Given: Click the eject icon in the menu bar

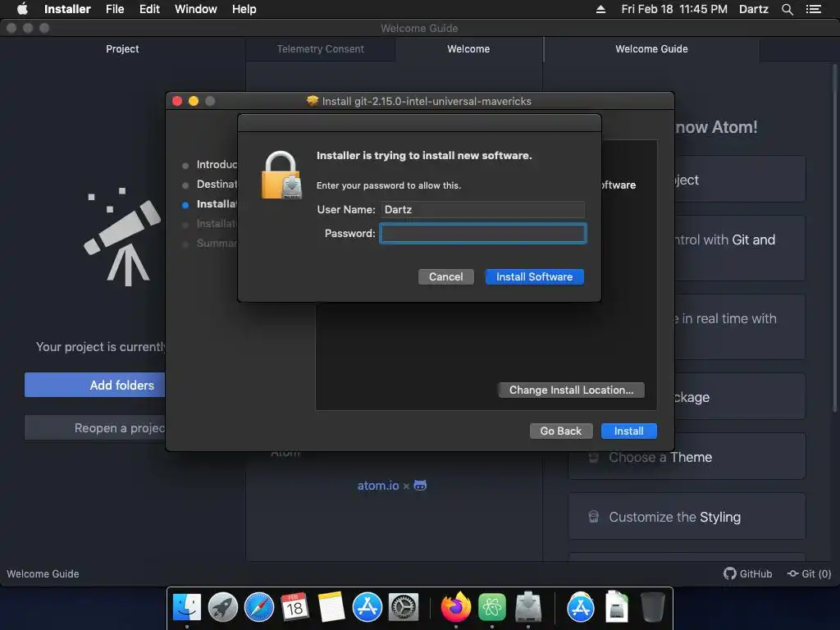Looking at the screenshot, I should [600, 9].
